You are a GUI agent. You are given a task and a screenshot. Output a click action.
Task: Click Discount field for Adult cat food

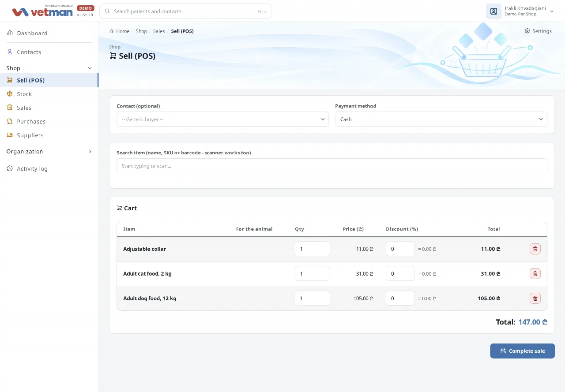(x=400, y=273)
